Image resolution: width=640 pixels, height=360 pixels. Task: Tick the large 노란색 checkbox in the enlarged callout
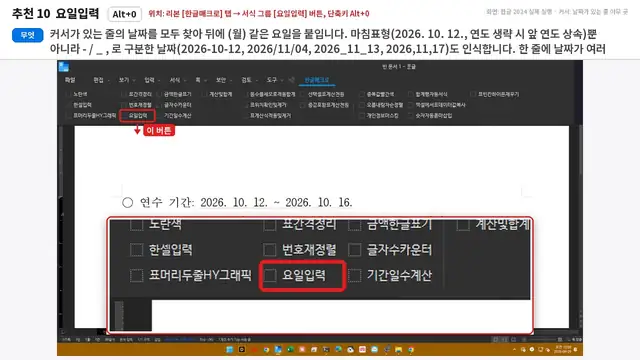coord(136,224)
